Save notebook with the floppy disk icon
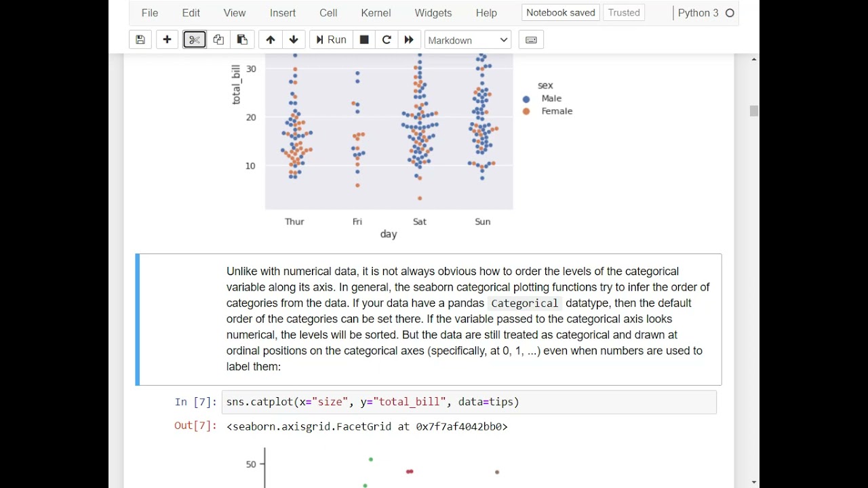 [x=140, y=40]
